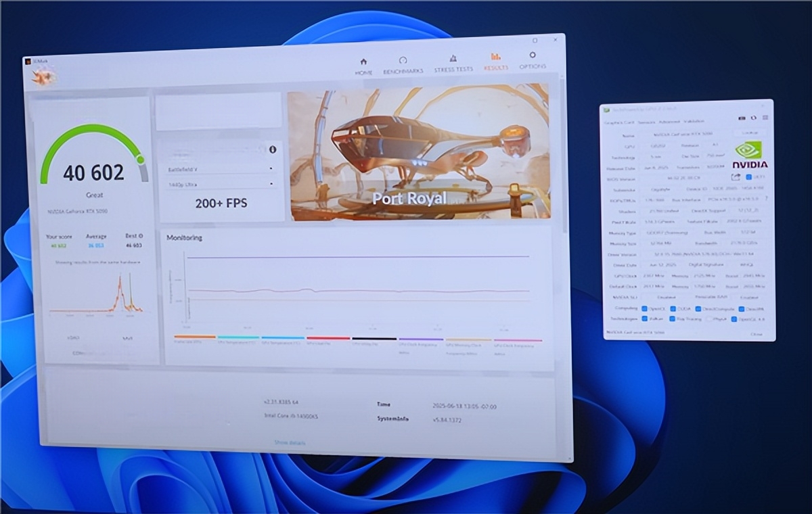The width and height of the screenshot is (812, 514).
Task: Switch to the Sensors tab in GPU-Z
Action: click(x=647, y=122)
